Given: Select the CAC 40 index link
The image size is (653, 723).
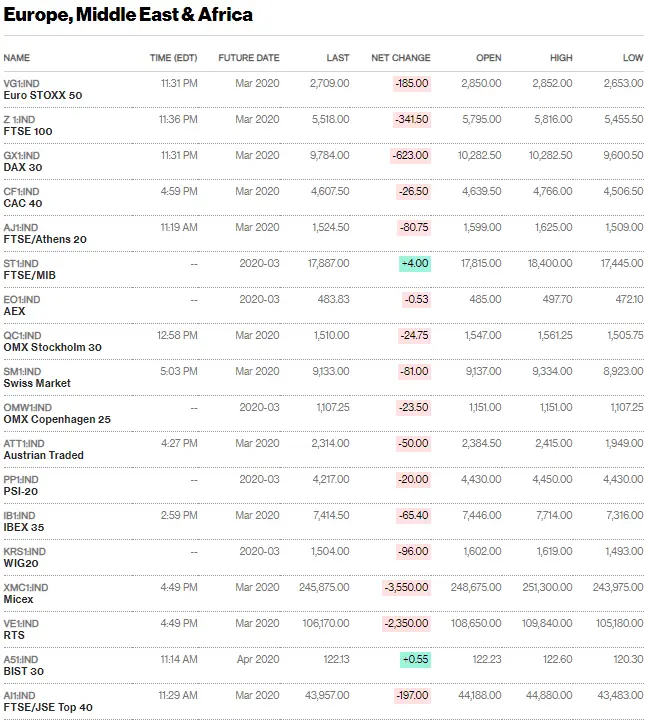Looking at the screenshot, I should [x=23, y=203].
